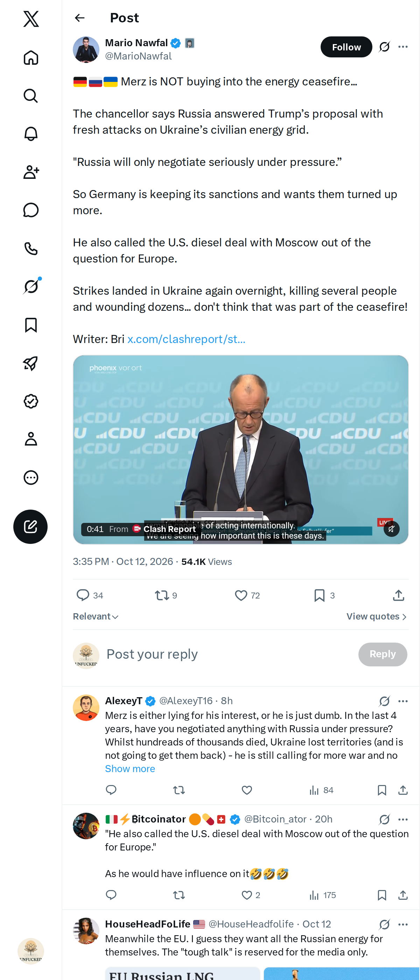Go back with the arrow icon
This screenshot has width=420, height=980.
pyautogui.click(x=79, y=18)
